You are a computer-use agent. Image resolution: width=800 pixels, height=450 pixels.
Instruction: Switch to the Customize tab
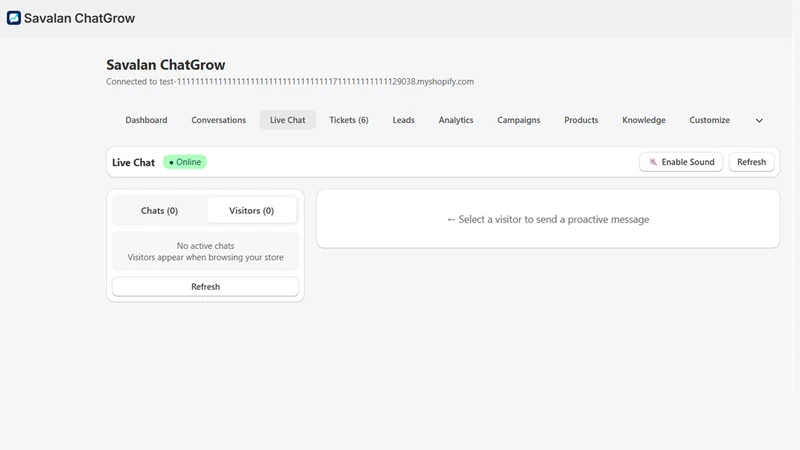coord(710,120)
